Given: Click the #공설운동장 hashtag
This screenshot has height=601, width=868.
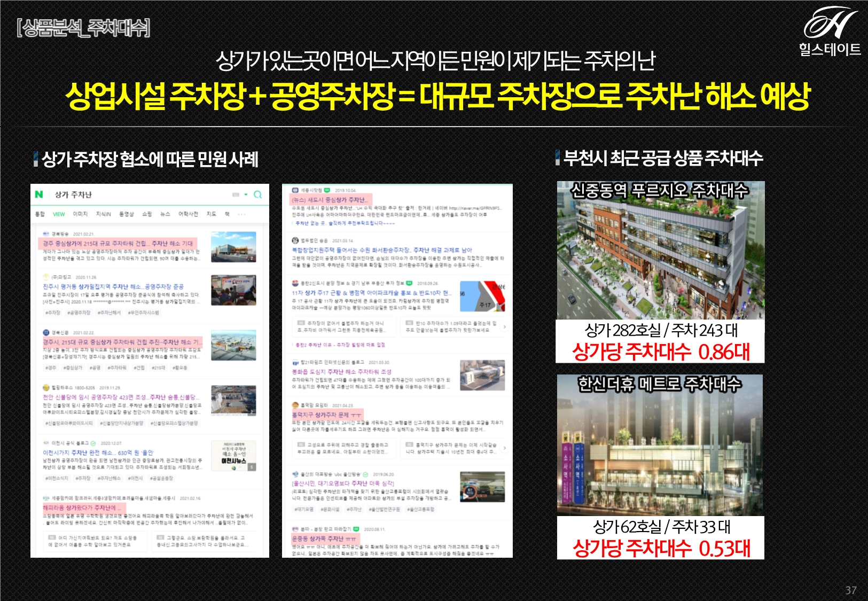Looking at the screenshot, I should pos(161,479).
